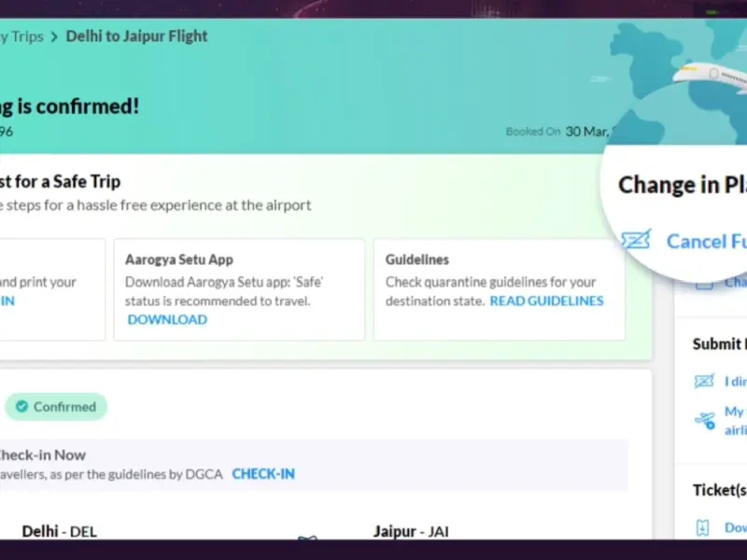
Task: Click the crossed ticket icon under Submit section
Action: tap(704, 381)
